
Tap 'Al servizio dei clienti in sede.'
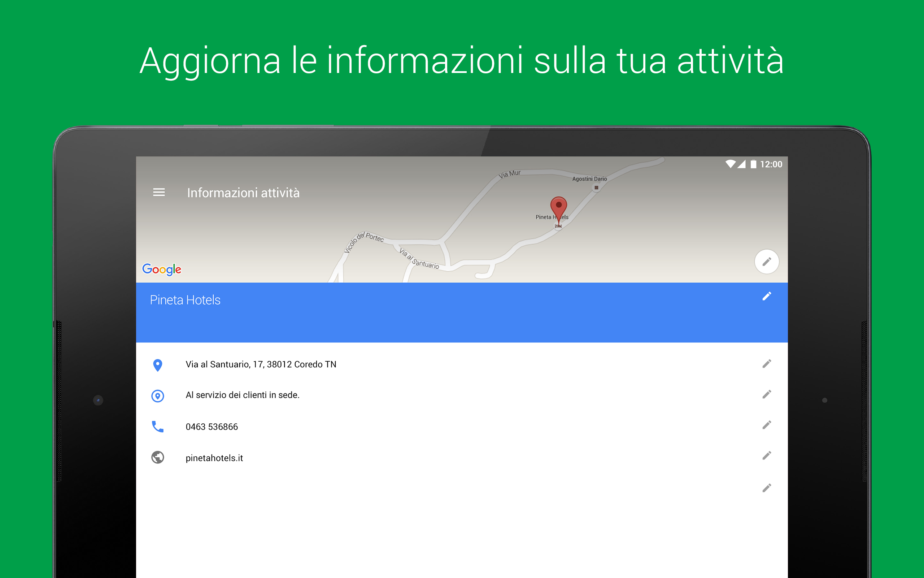(243, 395)
